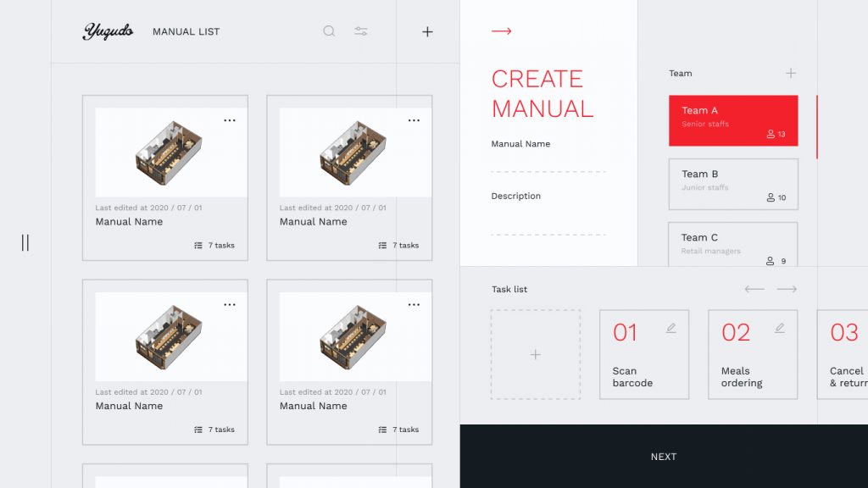Viewport: 868px width, 488px height.
Task: Click 'Last edited' date on top-left card
Action: [x=148, y=208]
